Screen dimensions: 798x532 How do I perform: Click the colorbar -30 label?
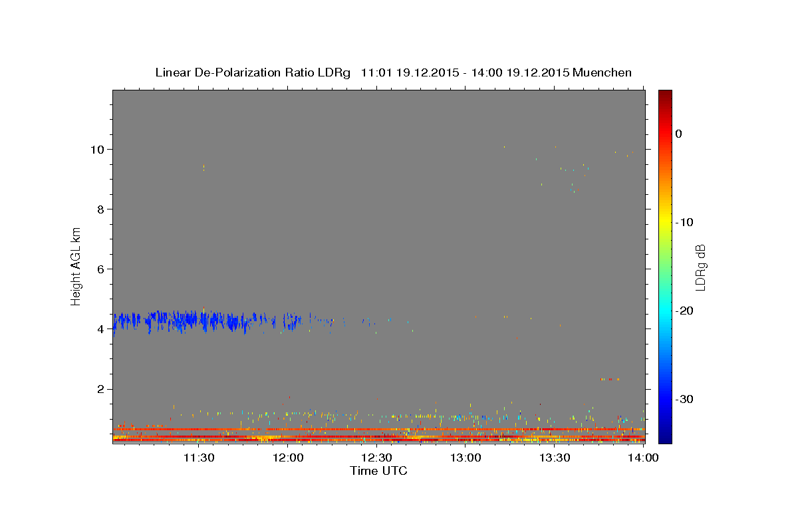pyautogui.click(x=684, y=399)
